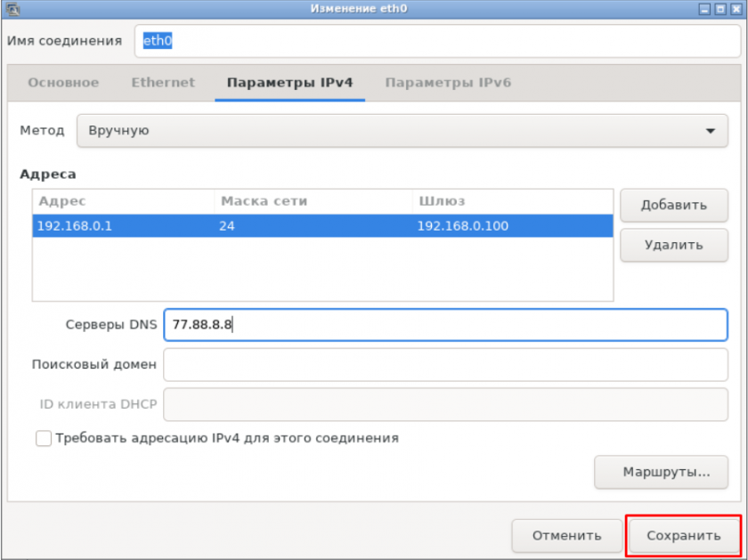Screen dimensions: 748x560
Task: Click the Адрес column header
Action: 123,201
